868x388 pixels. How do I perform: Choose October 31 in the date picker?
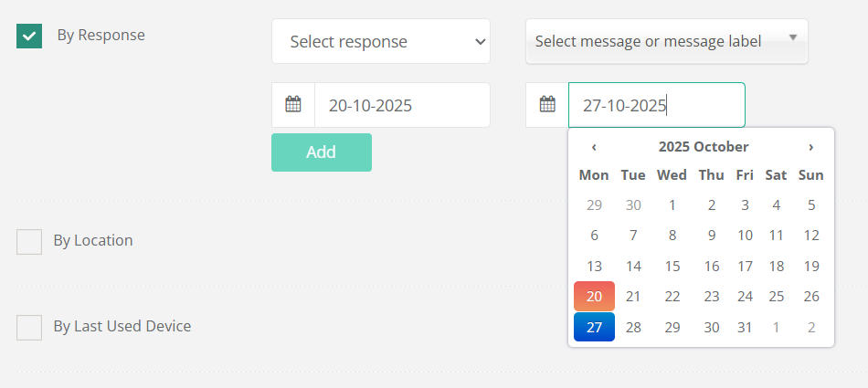(x=745, y=327)
